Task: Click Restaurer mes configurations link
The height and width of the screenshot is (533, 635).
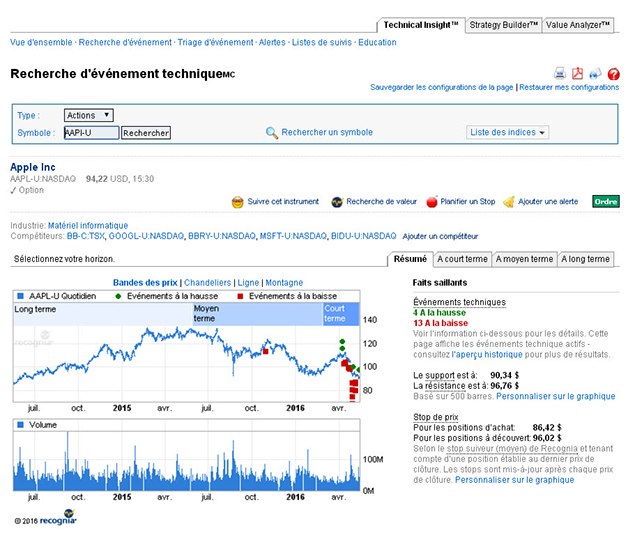Action: pos(569,87)
